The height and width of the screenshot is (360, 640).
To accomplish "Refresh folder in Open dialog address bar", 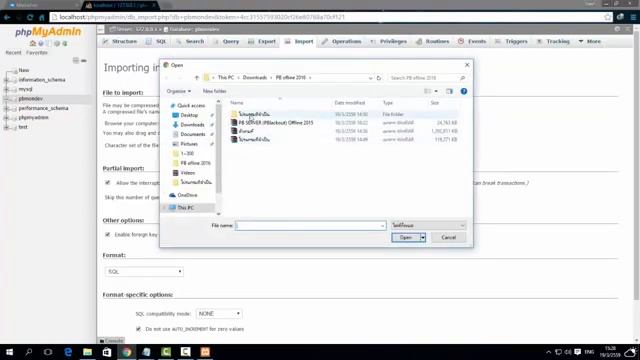I will coord(379,78).
